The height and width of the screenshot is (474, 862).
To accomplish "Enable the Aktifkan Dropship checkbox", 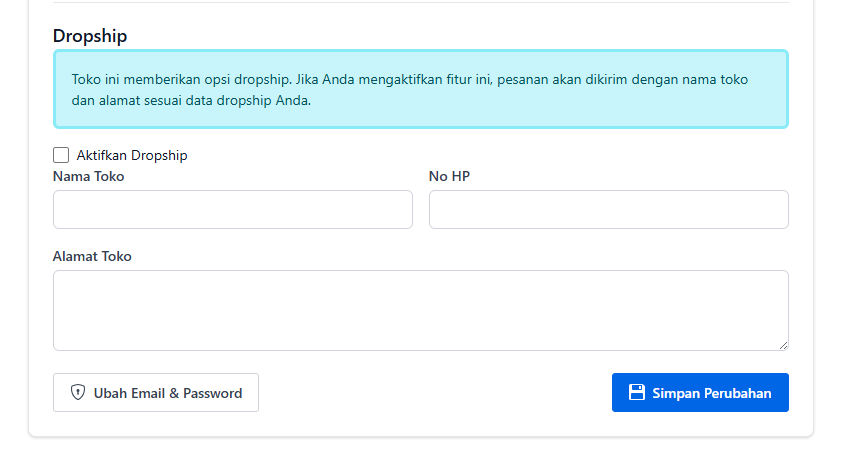I will tap(61, 155).
